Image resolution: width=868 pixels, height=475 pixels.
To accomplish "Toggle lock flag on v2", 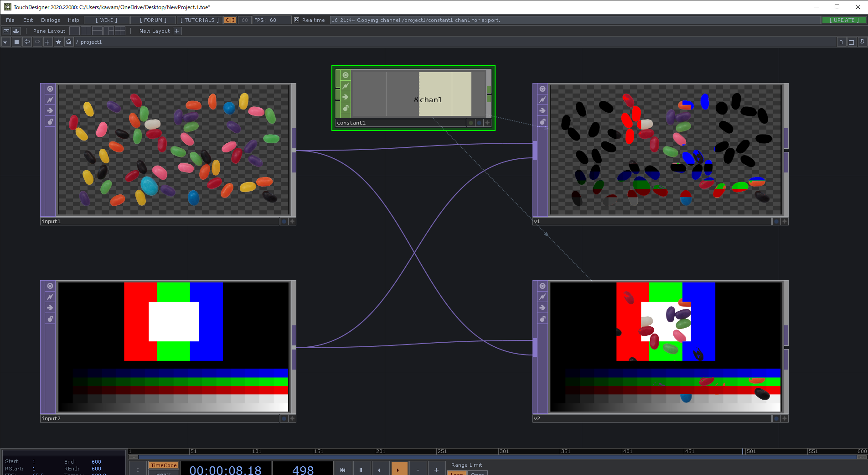I will point(542,319).
